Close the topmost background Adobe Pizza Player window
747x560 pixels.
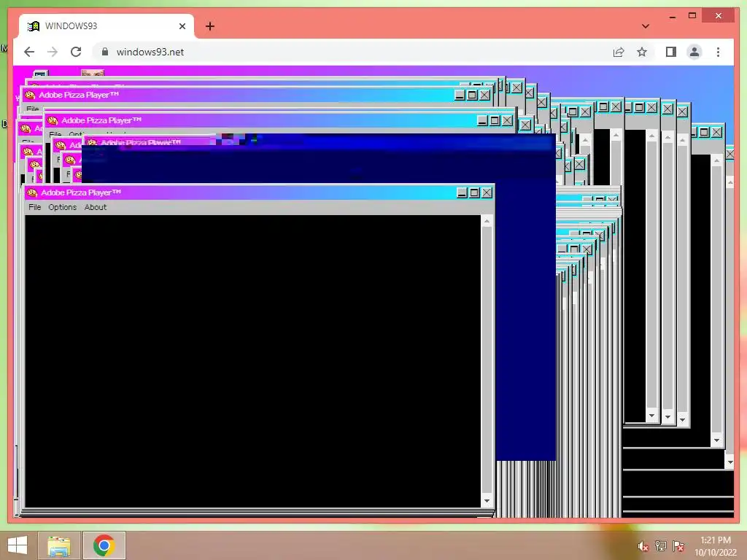[484, 95]
